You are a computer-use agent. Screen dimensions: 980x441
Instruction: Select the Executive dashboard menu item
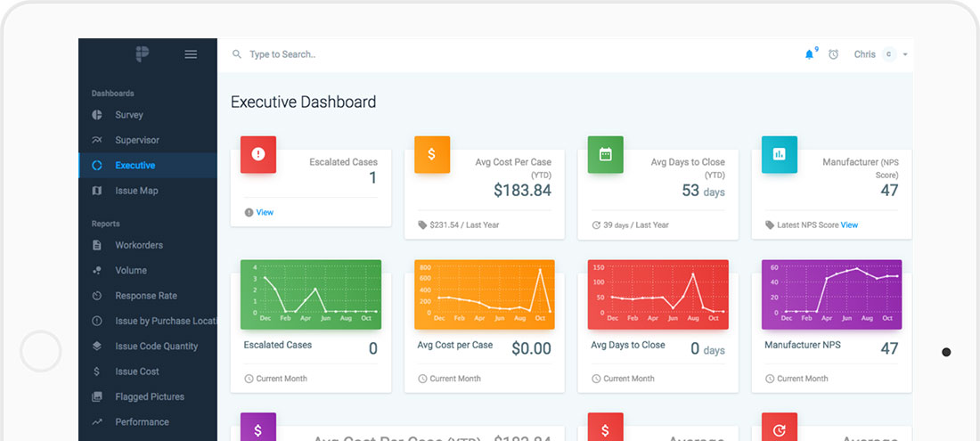[x=148, y=166]
